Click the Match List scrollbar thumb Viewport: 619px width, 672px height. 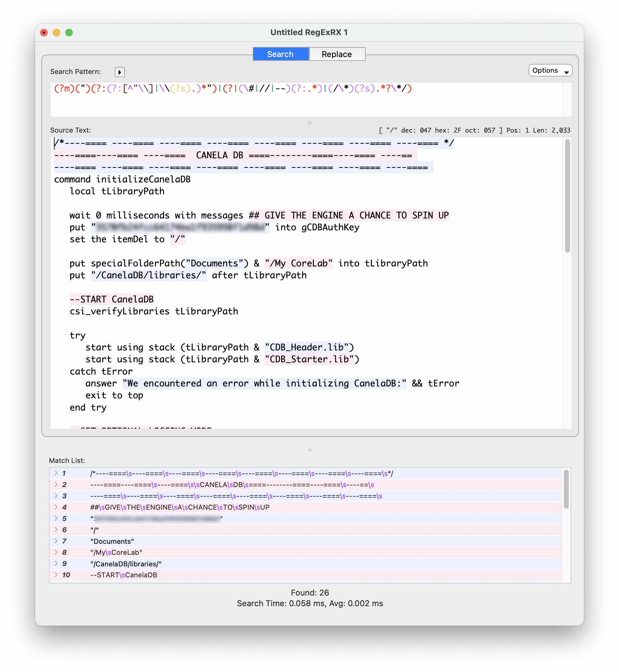coord(566,489)
